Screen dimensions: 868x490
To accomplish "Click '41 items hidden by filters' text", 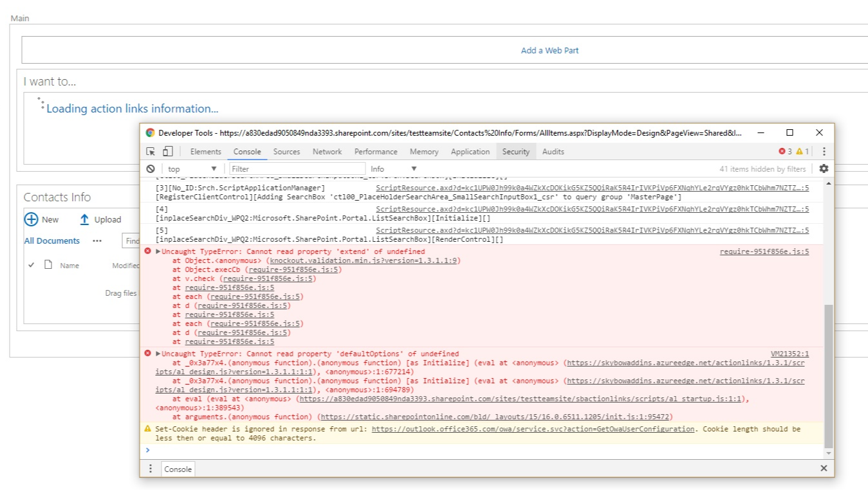I will pyautogui.click(x=762, y=168).
